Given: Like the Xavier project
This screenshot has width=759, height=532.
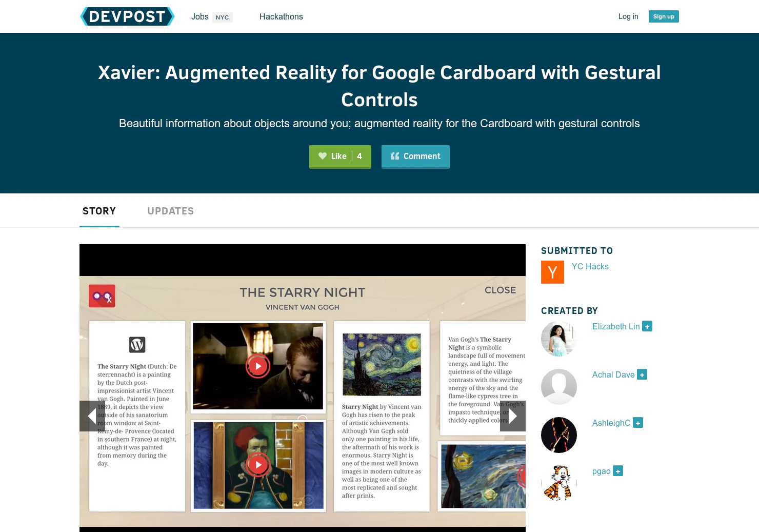Looking at the screenshot, I should (x=340, y=156).
